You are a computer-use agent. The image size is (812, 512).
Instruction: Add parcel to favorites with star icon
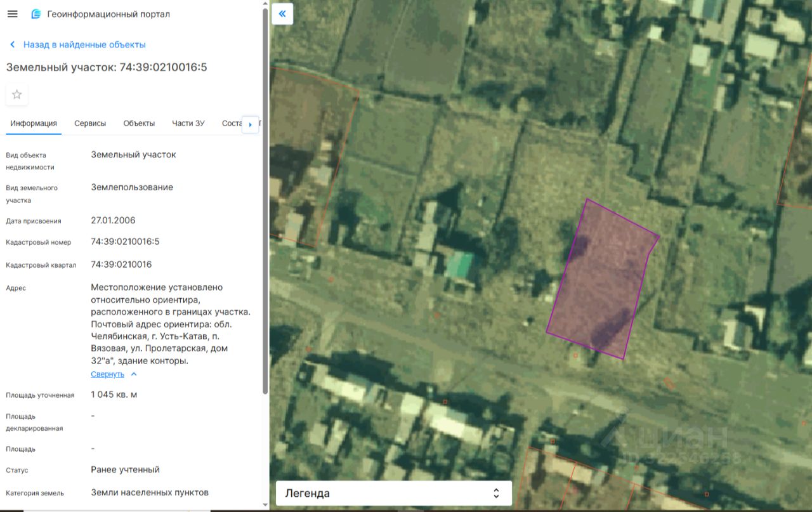17,95
